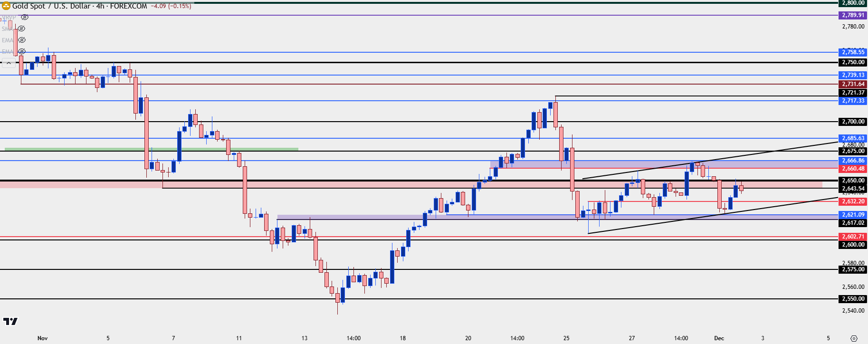This screenshot has height=344, width=868.
Task: Select the red 2,632.20 price label
Action: coord(853,201)
